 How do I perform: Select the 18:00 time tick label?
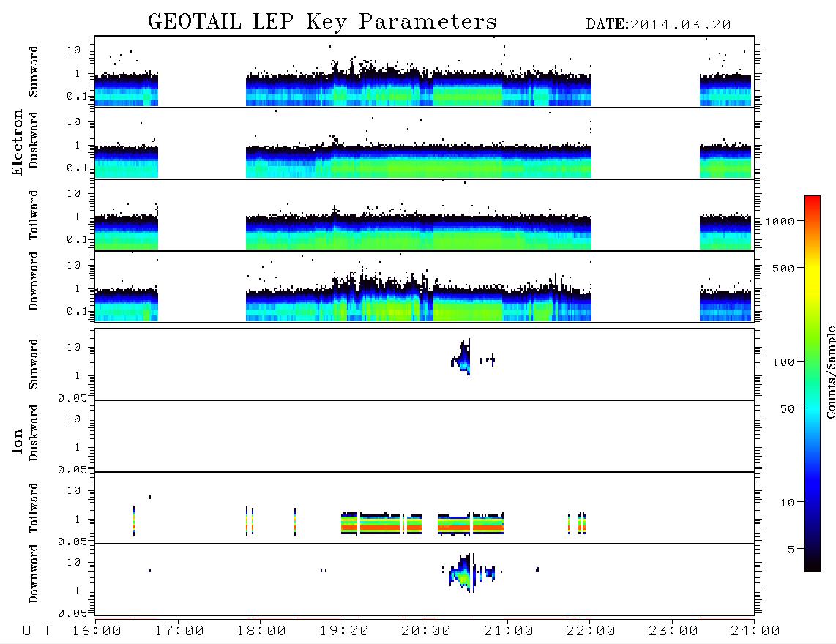click(261, 631)
